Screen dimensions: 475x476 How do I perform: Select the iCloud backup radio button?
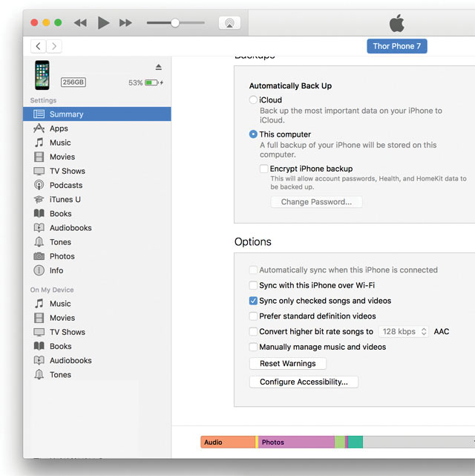[253, 100]
